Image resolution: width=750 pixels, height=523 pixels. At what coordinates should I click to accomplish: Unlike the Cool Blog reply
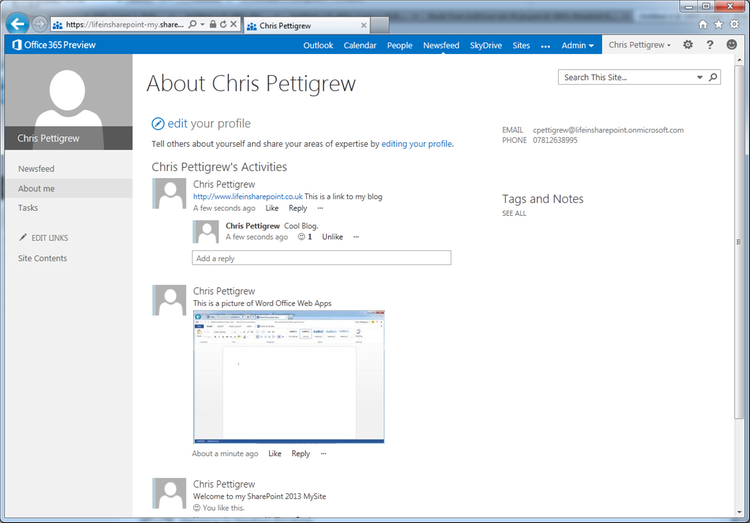tap(332, 237)
